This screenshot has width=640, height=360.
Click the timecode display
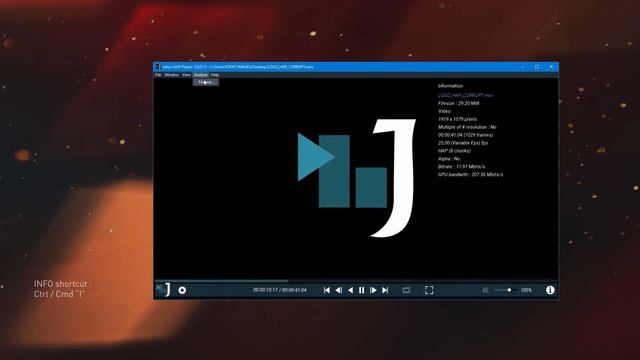pyautogui.click(x=280, y=290)
